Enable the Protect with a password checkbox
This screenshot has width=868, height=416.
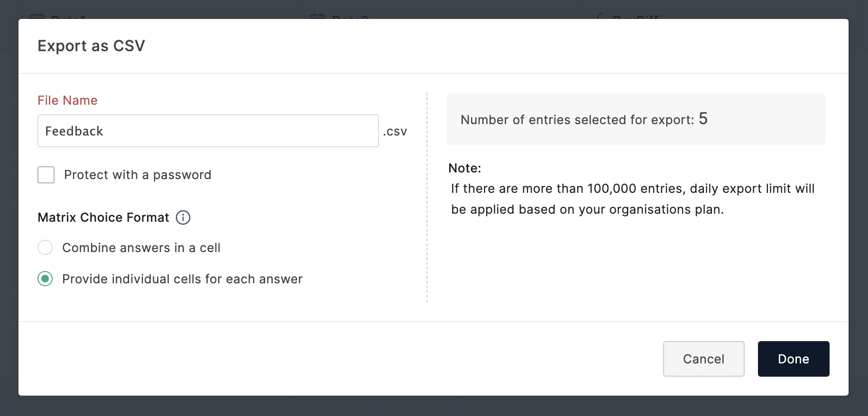tap(46, 175)
